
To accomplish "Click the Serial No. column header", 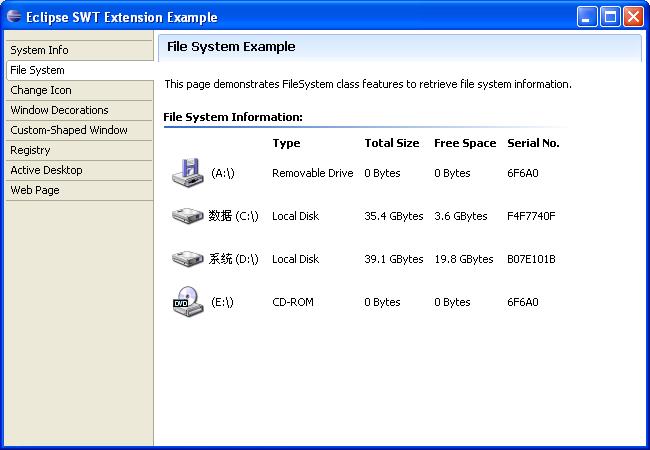I will point(533,143).
